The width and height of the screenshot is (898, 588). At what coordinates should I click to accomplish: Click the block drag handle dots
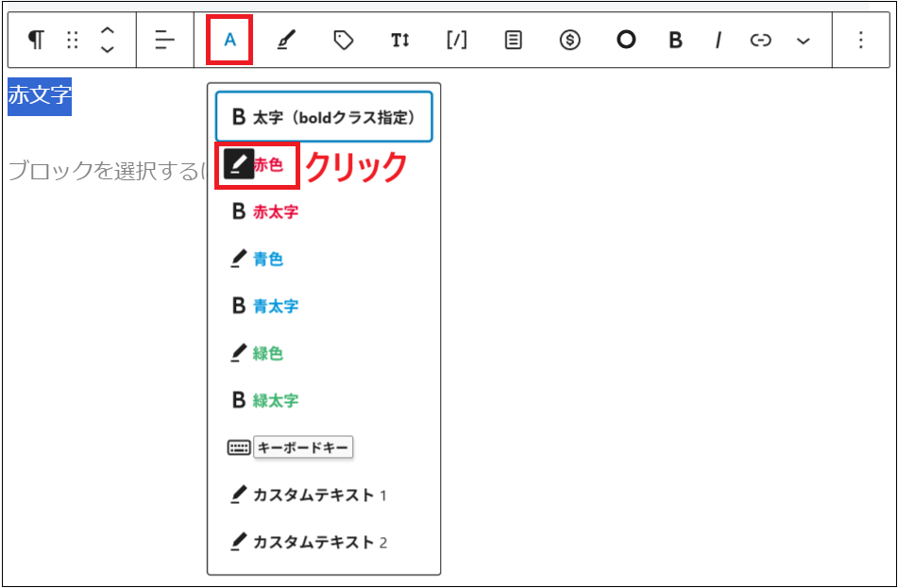pyautogui.click(x=73, y=40)
